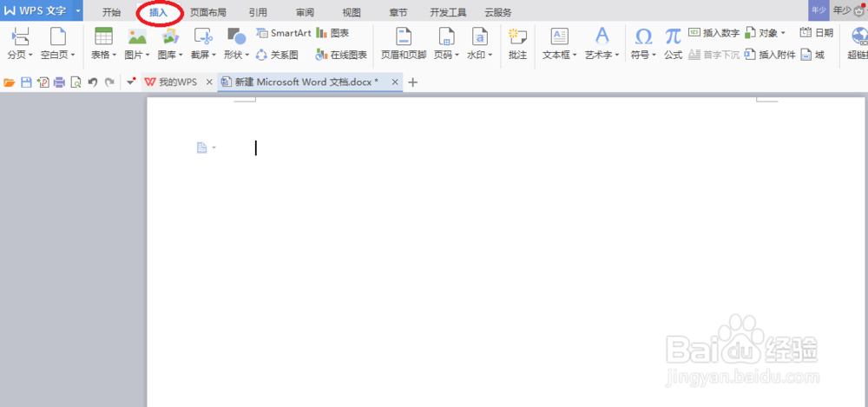Expand the 截屏 dropdown arrow
This screenshot has width=868, height=407.
(x=214, y=56)
